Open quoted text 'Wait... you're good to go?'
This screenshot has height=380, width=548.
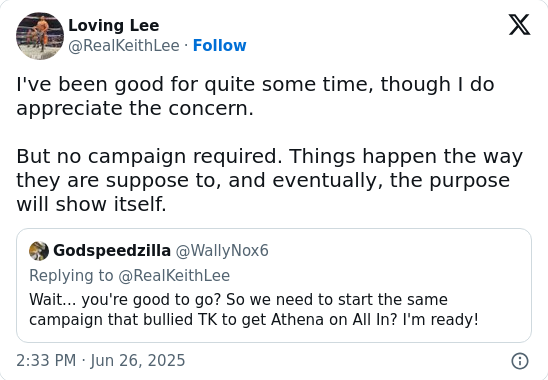pyautogui.click(x=125, y=300)
